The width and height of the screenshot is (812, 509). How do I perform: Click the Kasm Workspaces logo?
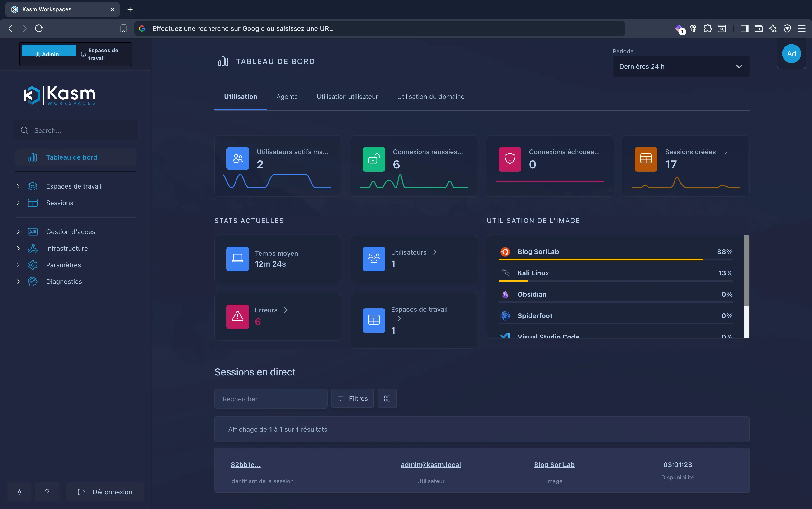(x=59, y=95)
